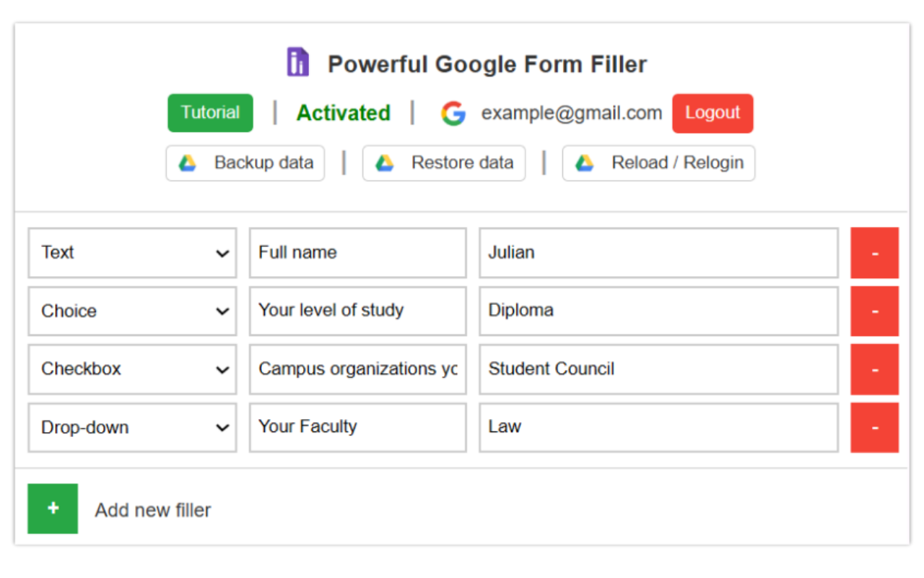Open the Choice type dropdown
Screen dimensions: 924x578
132,311
